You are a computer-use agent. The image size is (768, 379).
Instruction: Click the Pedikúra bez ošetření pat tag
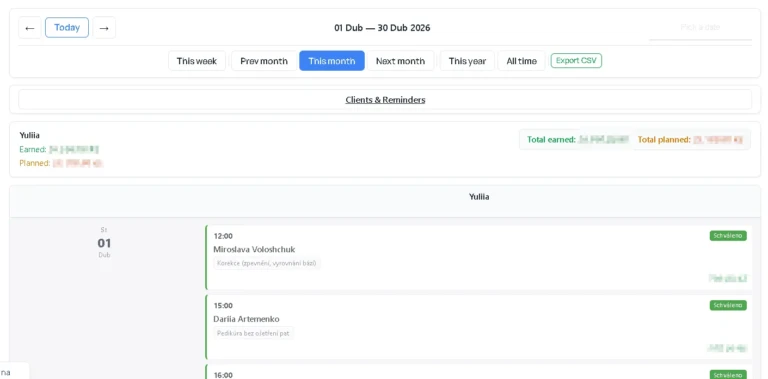tap(254, 333)
